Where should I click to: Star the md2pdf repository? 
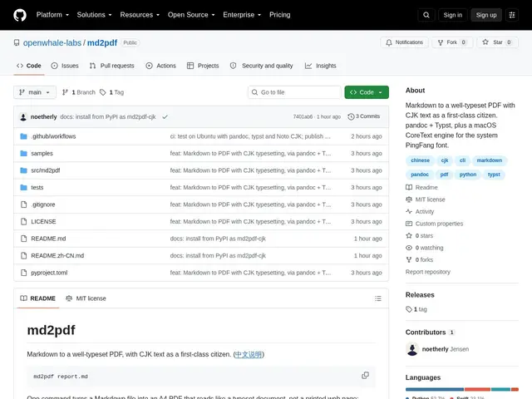[x=497, y=42]
